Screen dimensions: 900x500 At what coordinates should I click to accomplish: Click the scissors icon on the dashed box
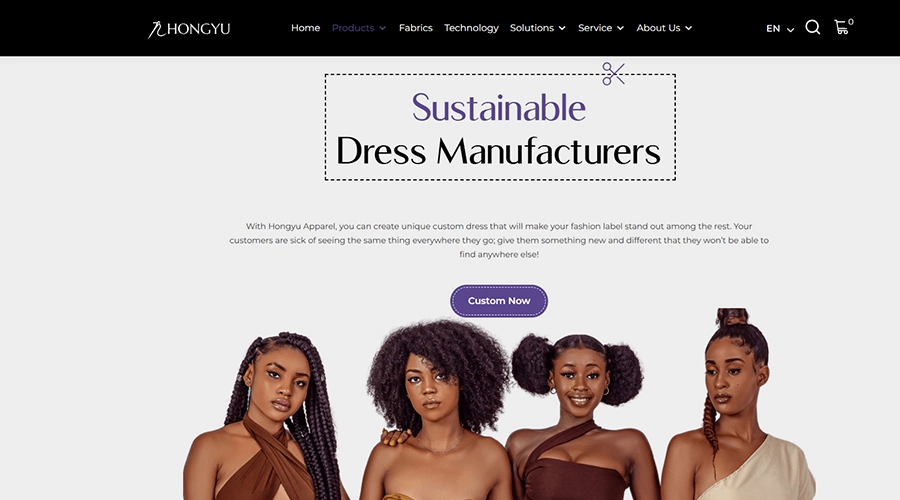pos(613,73)
